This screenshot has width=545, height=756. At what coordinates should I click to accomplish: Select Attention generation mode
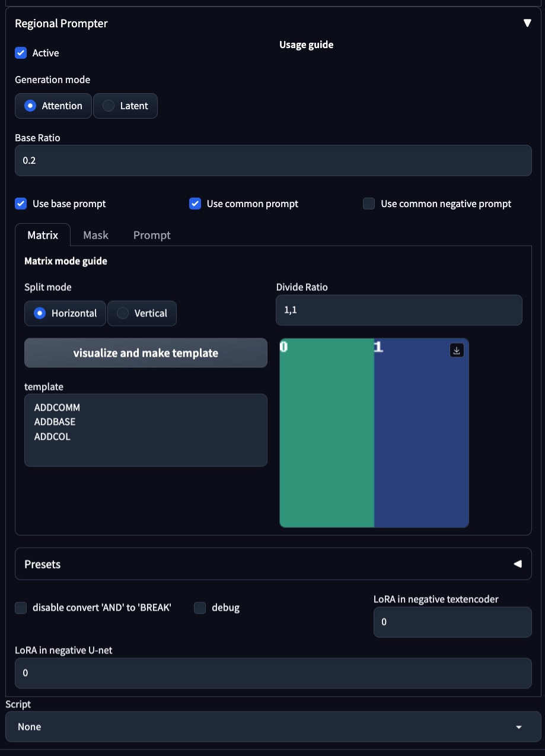point(53,106)
